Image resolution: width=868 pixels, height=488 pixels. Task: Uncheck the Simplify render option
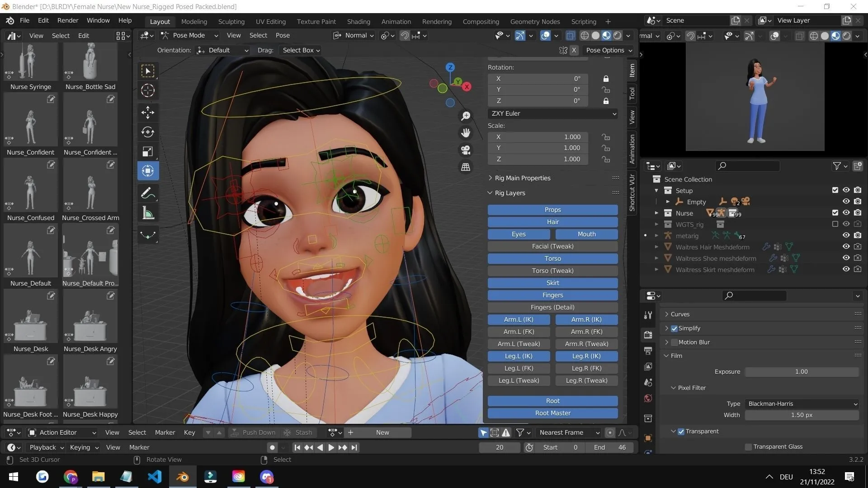pos(674,328)
